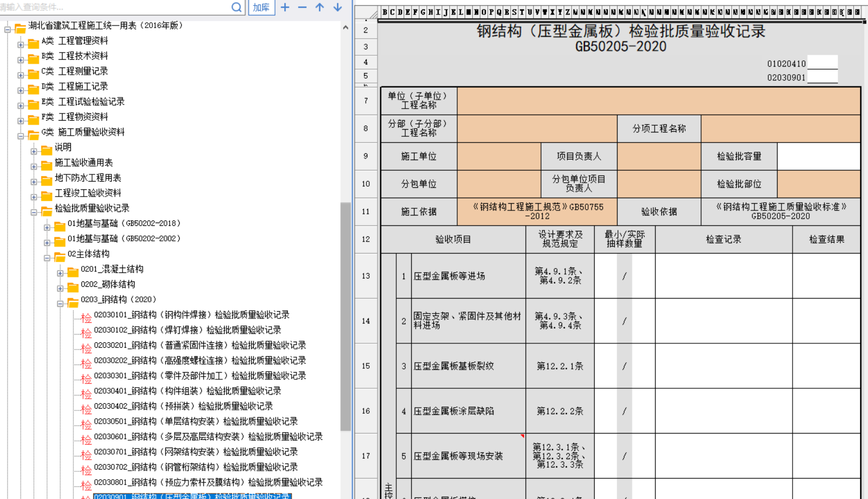Click the 加库 button
This screenshot has height=499, width=868.
click(261, 7)
